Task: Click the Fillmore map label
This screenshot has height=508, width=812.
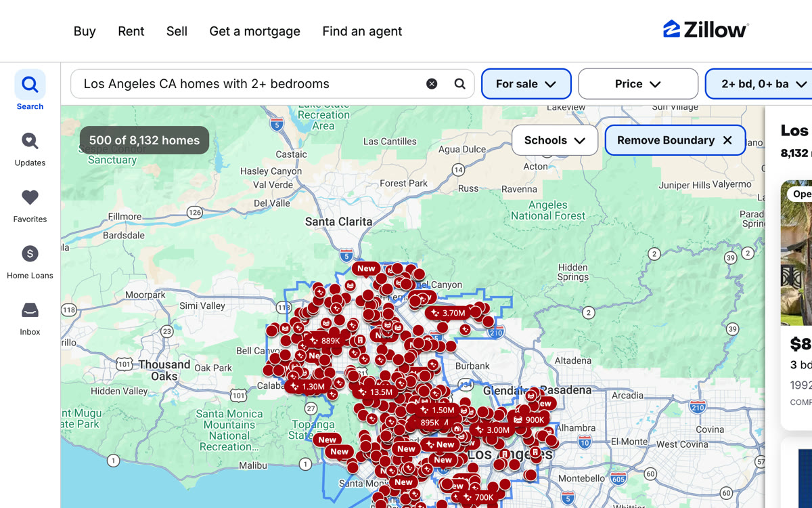Action: pos(125,217)
